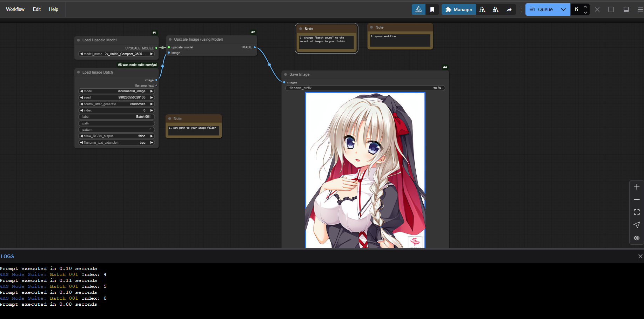644x319 pixels.
Task: Click the upscale_model input socket
Action: (x=169, y=47)
